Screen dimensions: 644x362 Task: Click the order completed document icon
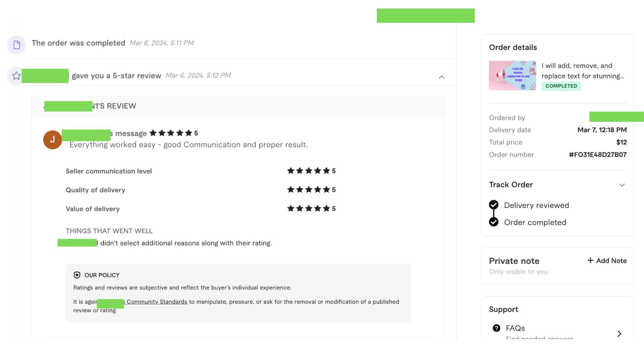(16, 45)
